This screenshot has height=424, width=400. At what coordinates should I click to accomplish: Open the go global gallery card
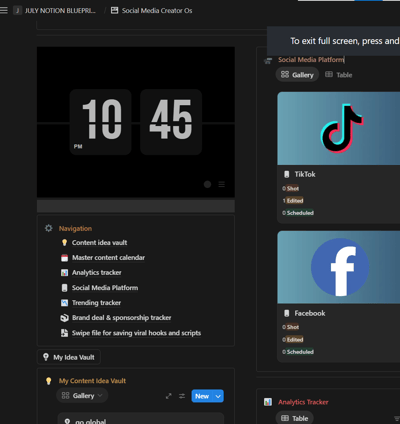tap(141, 418)
